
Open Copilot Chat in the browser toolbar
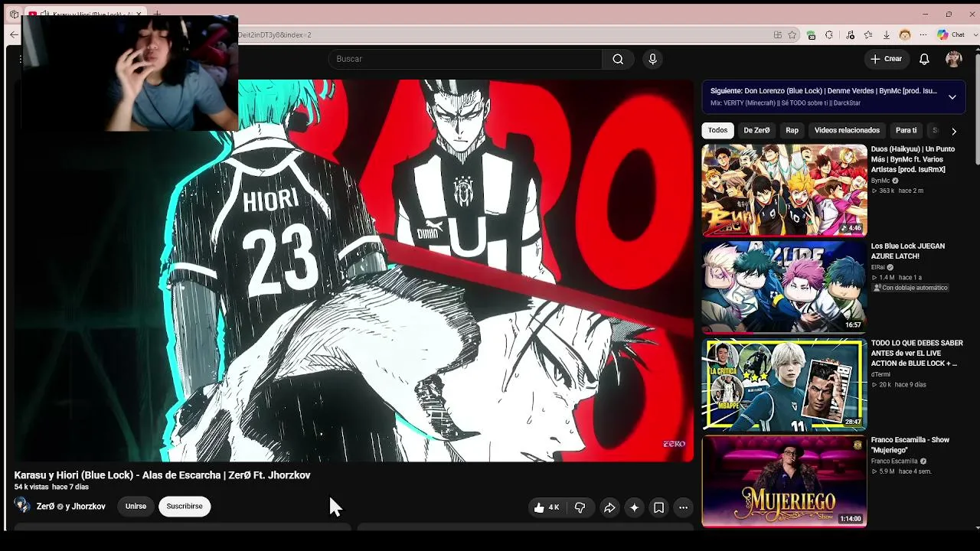coord(952,34)
